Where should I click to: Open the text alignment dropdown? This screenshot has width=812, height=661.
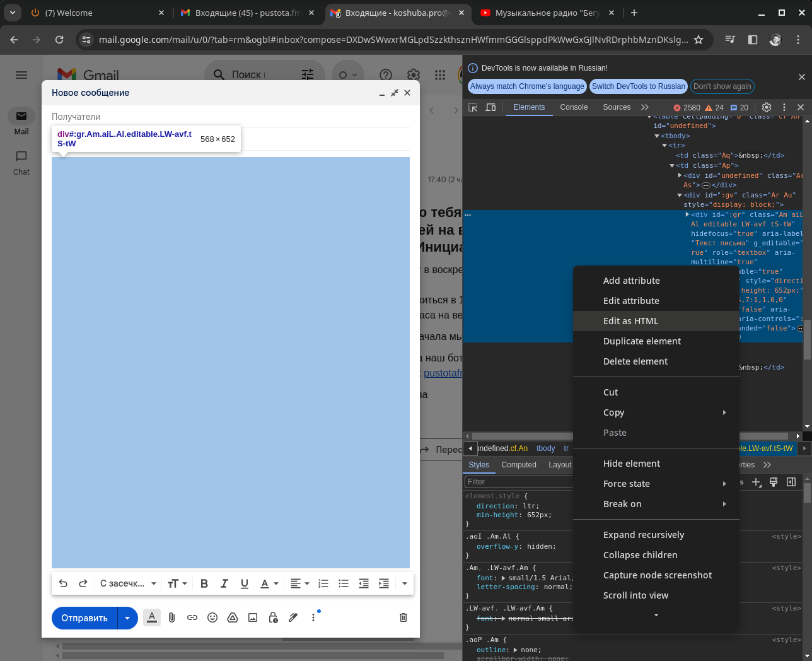(x=299, y=583)
